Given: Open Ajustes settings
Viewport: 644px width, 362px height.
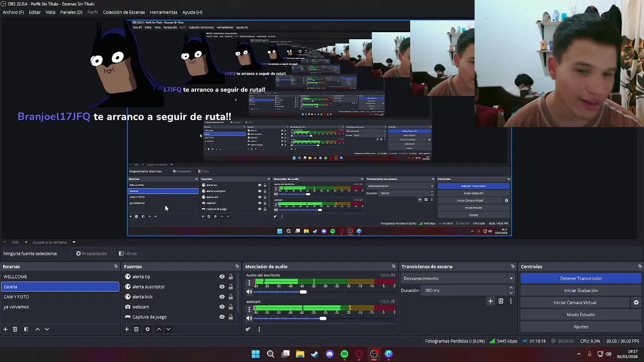Looking at the screenshot, I should (581, 327).
